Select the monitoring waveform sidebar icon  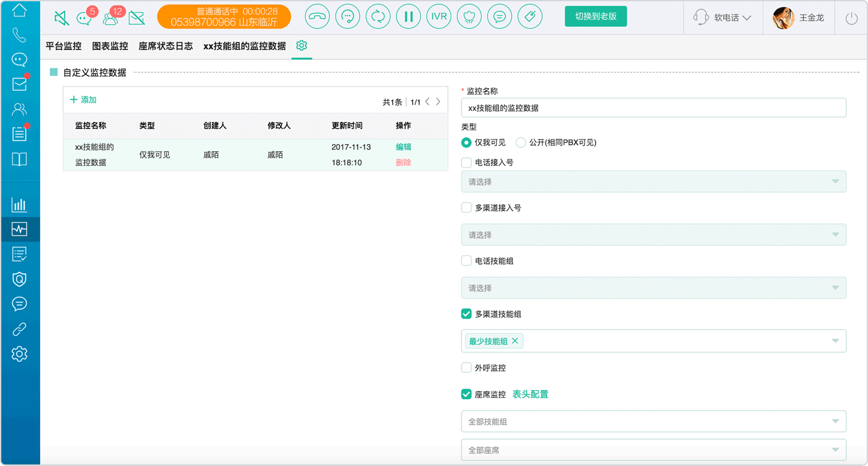point(20,229)
